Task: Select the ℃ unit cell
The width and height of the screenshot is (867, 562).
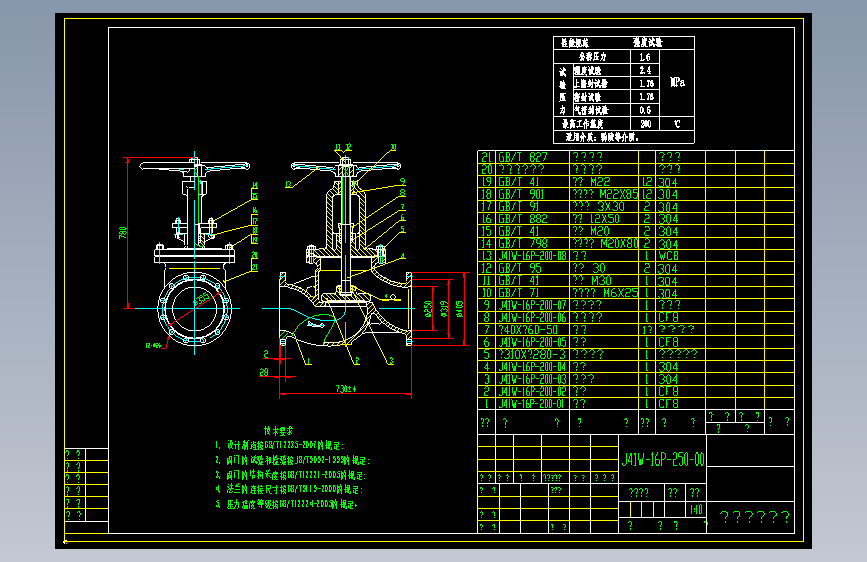Action: click(x=677, y=123)
